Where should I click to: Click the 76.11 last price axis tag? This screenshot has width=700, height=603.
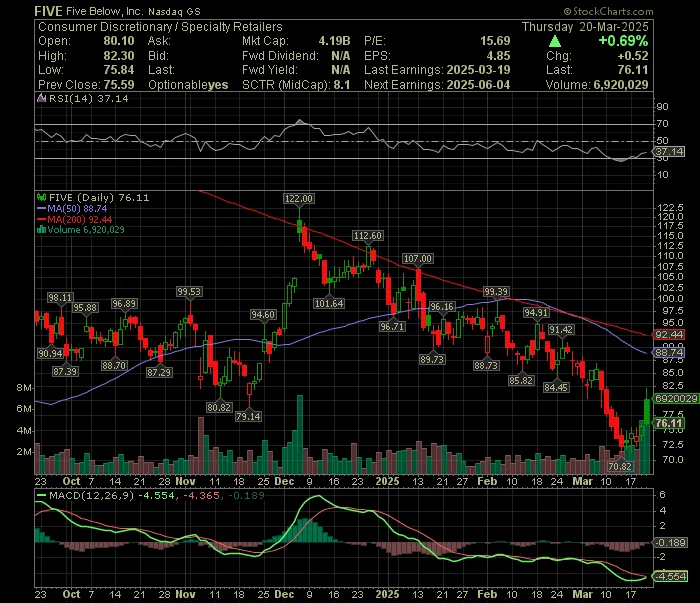pos(669,423)
